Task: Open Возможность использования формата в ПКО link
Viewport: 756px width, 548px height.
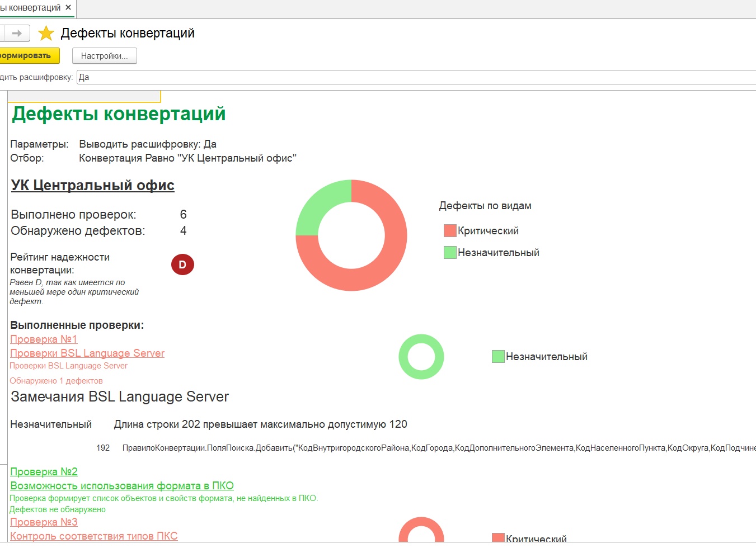Action: point(122,486)
